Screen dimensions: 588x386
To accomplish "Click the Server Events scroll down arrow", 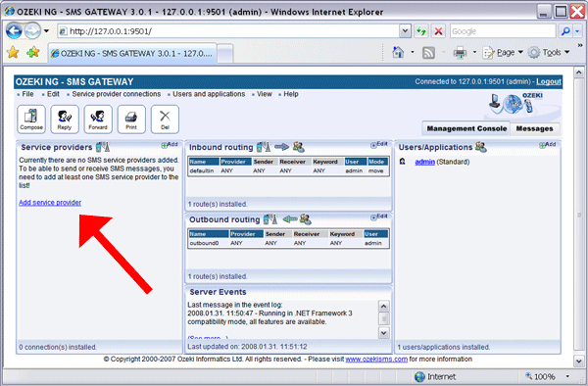I will click(x=383, y=332).
